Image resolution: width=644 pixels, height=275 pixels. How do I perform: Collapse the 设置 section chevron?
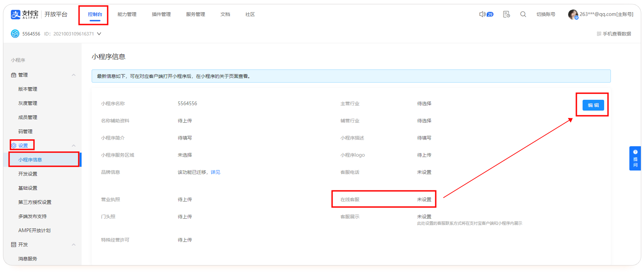tap(74, 145)
